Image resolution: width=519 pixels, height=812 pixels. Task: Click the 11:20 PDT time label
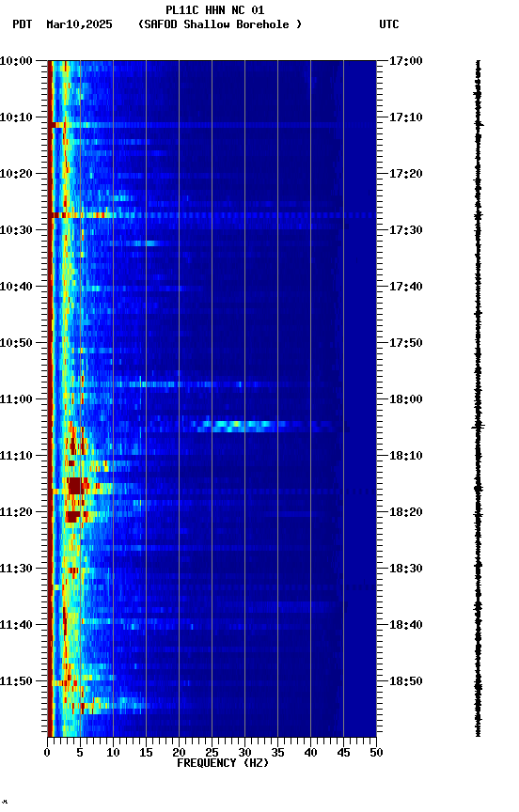tap(16, 513)
